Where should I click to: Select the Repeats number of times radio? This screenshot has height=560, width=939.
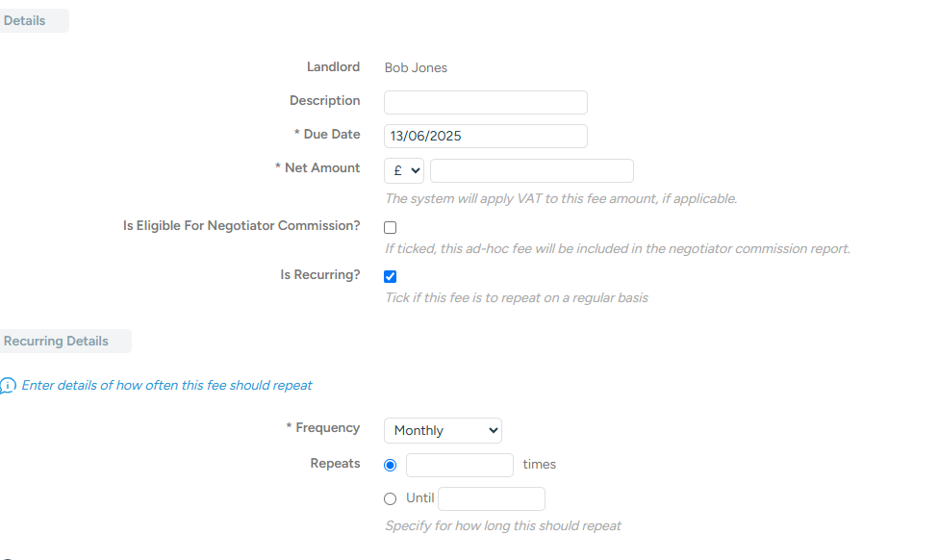click(390, 466)
